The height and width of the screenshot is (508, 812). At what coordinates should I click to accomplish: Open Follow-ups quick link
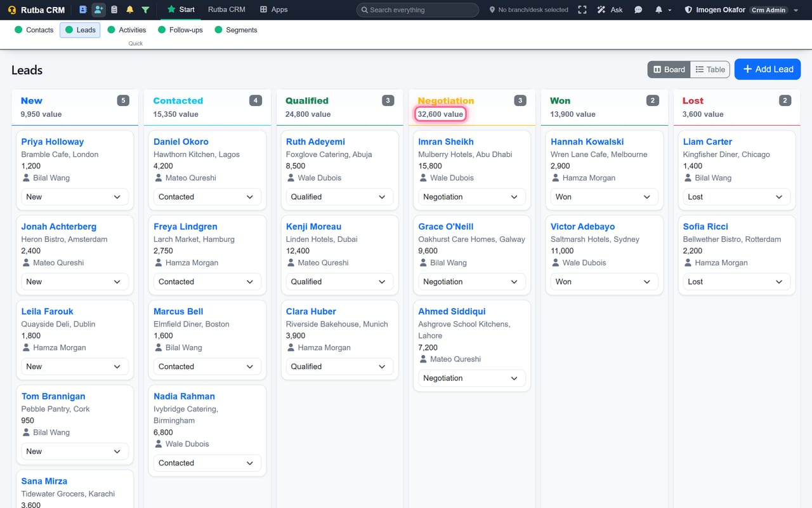click(x=180, y=30)
